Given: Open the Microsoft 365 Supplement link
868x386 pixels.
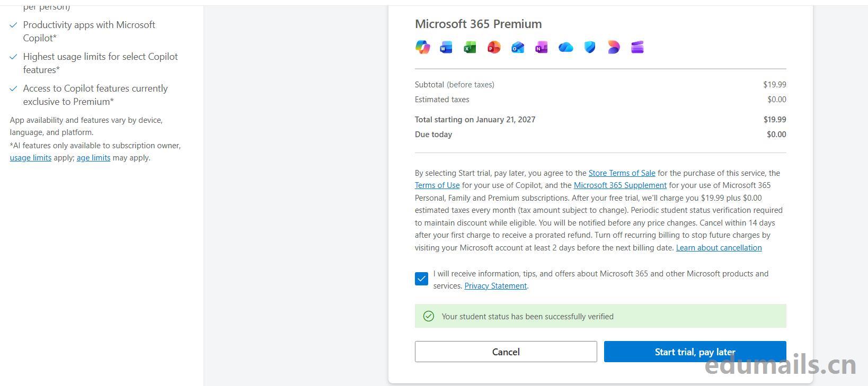Looking at the screenshot, I should (620, 185).
